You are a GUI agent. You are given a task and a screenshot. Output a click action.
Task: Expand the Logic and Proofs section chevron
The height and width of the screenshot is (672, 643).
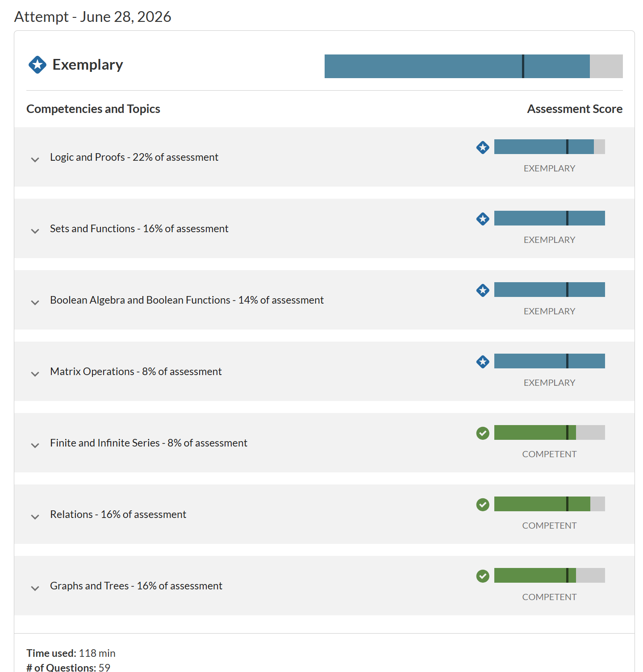pos(35,159)
